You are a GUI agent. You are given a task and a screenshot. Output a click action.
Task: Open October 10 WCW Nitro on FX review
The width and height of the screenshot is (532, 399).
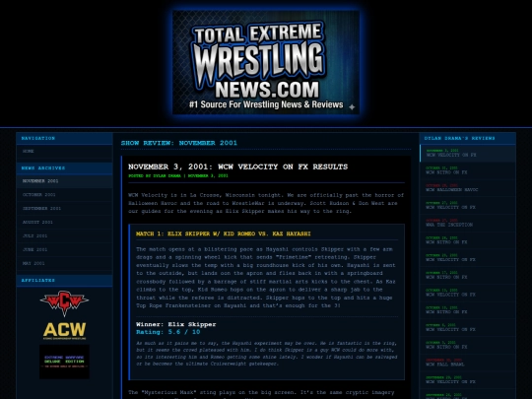point(468,310)
